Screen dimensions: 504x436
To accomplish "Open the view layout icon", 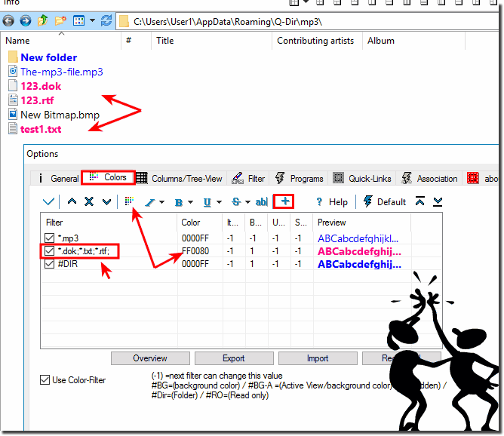I will [x=78, y=21].
